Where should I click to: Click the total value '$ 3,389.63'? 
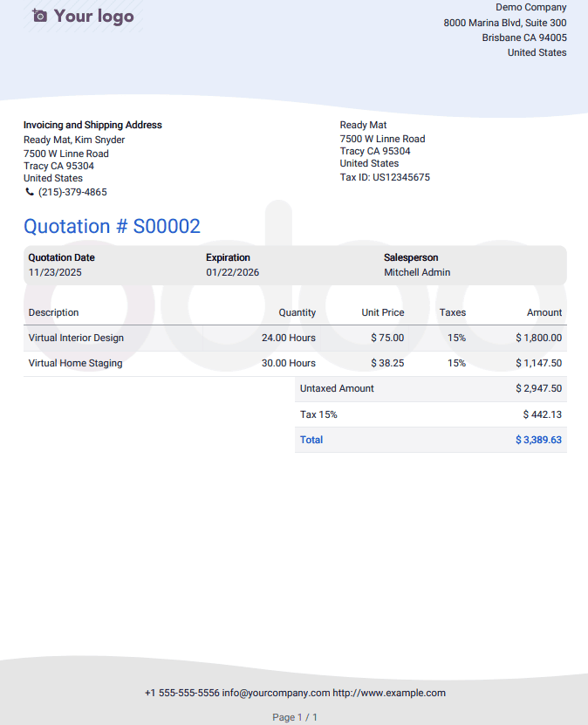(538, 440)
